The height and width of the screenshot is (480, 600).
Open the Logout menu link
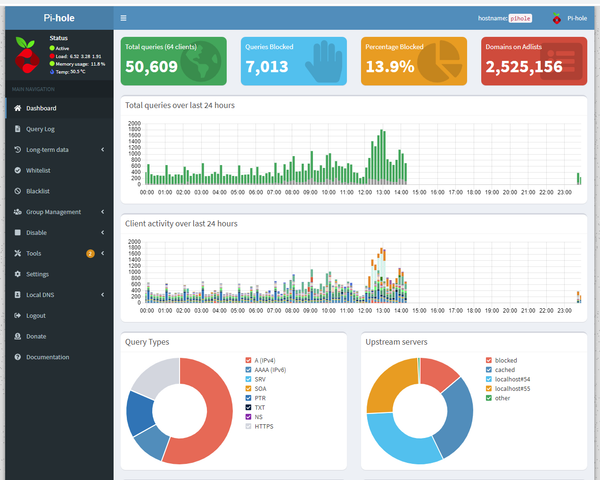point(59,316)
